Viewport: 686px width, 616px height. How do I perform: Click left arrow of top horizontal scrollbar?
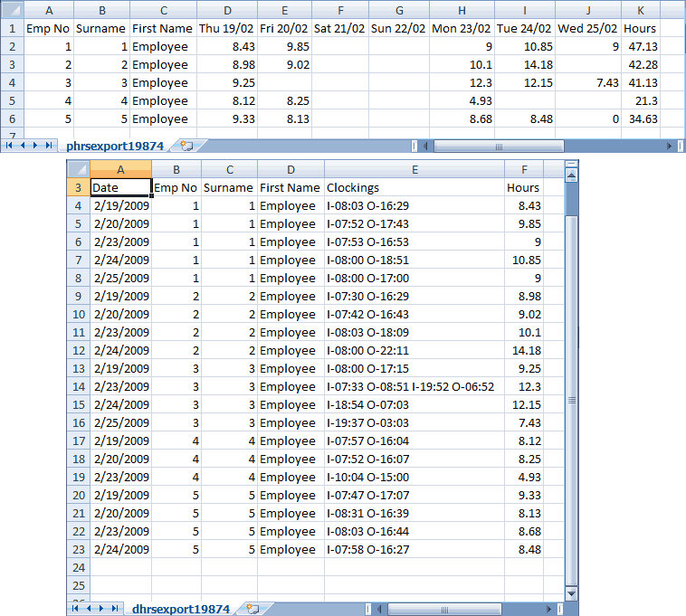427,146
